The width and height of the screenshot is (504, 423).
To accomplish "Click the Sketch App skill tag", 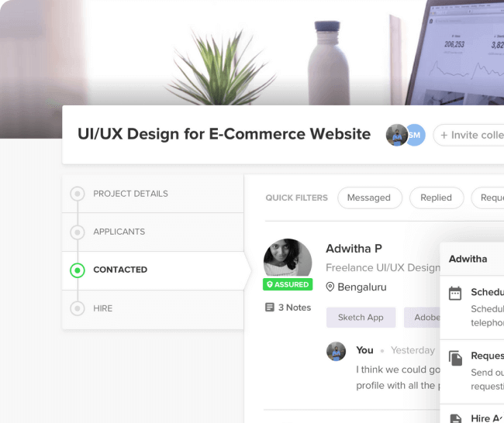I will coord(361,318).
